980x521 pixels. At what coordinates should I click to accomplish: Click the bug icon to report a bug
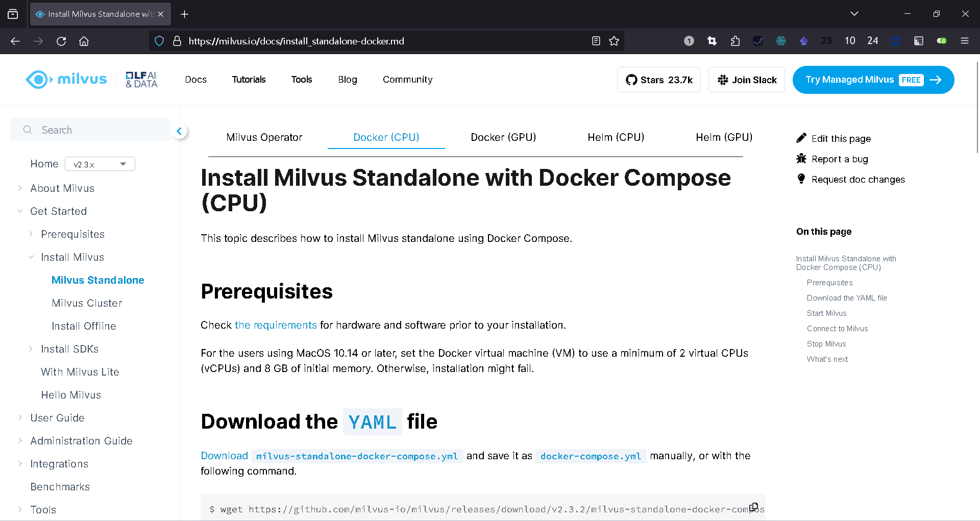click(801, 159)
